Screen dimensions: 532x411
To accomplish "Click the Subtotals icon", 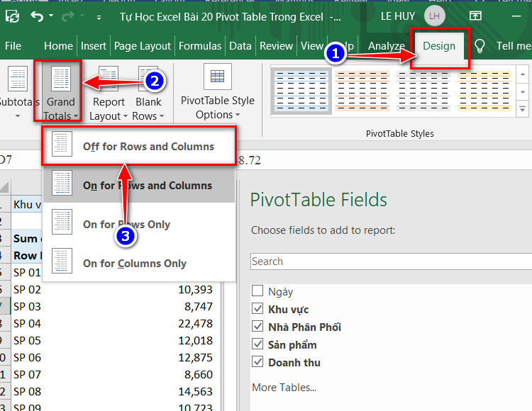I will point(17,79).
